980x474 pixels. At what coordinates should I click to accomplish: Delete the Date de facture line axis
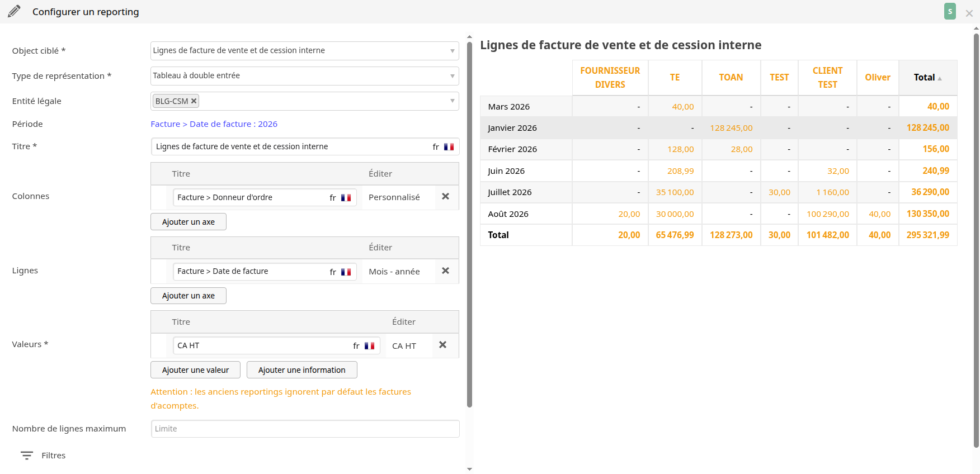445,271
